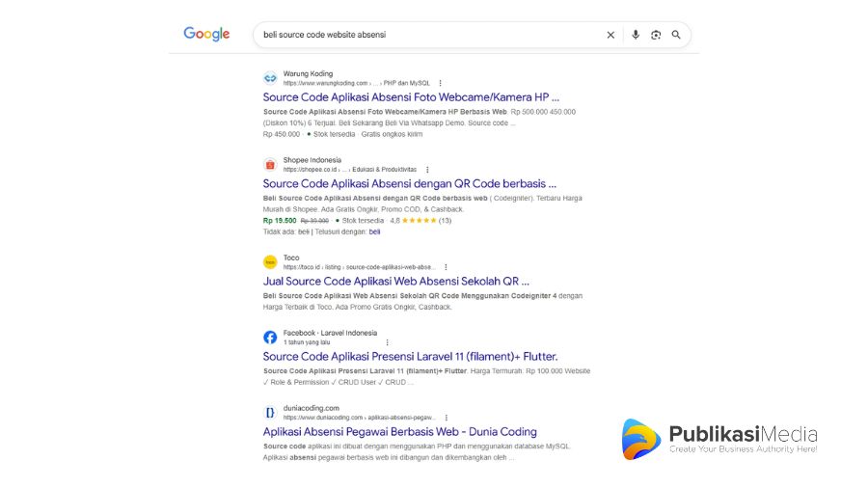868x488 pixels.
Task: Click the Warung Koding site favicon
Action: [270, 78]
